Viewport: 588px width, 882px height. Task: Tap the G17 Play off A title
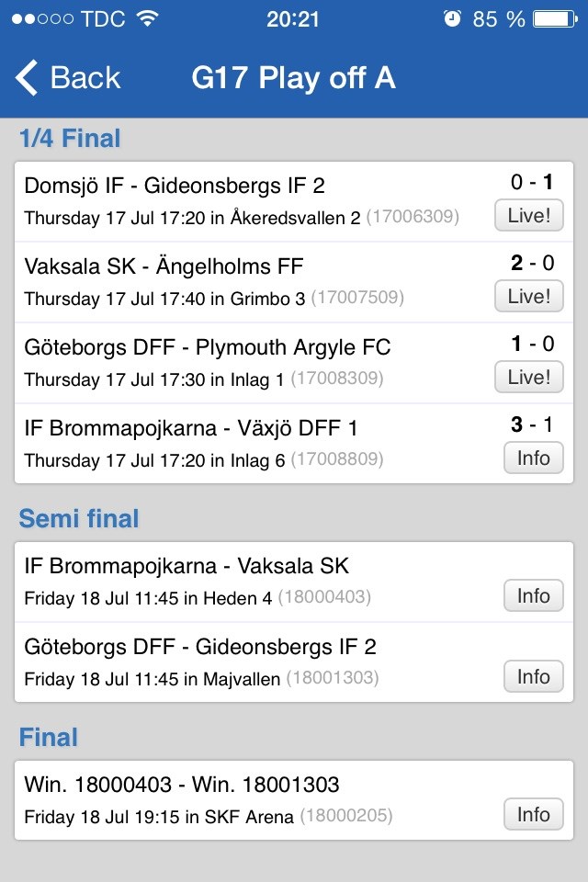pos(293,78)
